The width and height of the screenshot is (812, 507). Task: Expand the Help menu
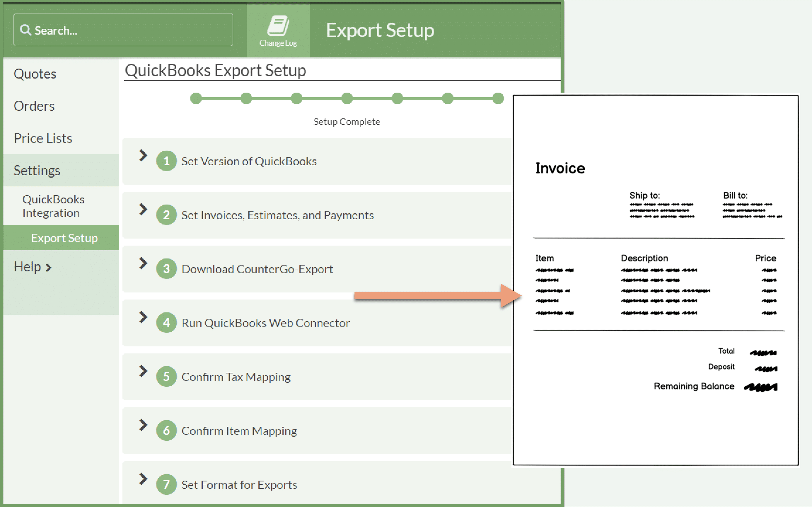coord(33,267)
